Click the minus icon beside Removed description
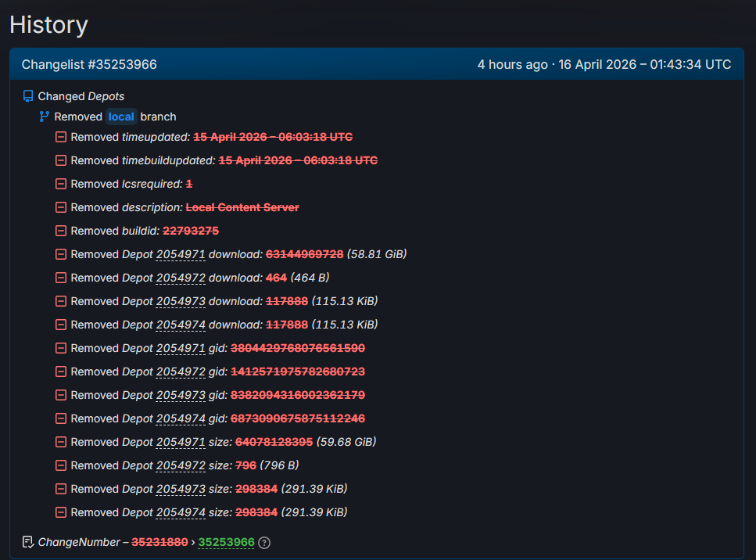The image size is (756, 560). click(61, 207)
